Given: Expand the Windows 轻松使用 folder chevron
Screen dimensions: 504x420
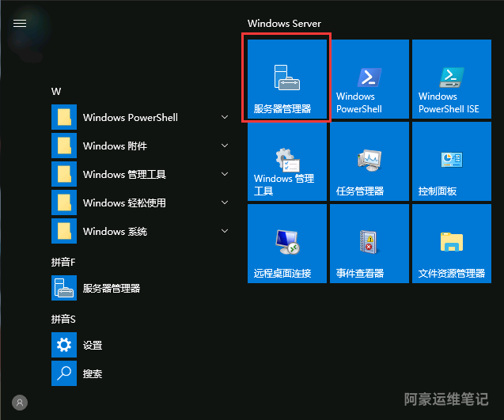Looking at the screenshot, I should (x=225, y=202).
